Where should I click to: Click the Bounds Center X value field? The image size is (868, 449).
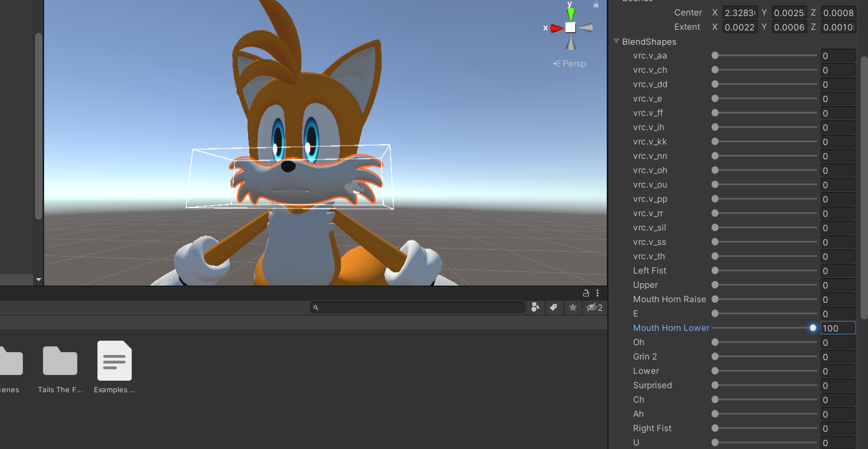coord(740,13)
